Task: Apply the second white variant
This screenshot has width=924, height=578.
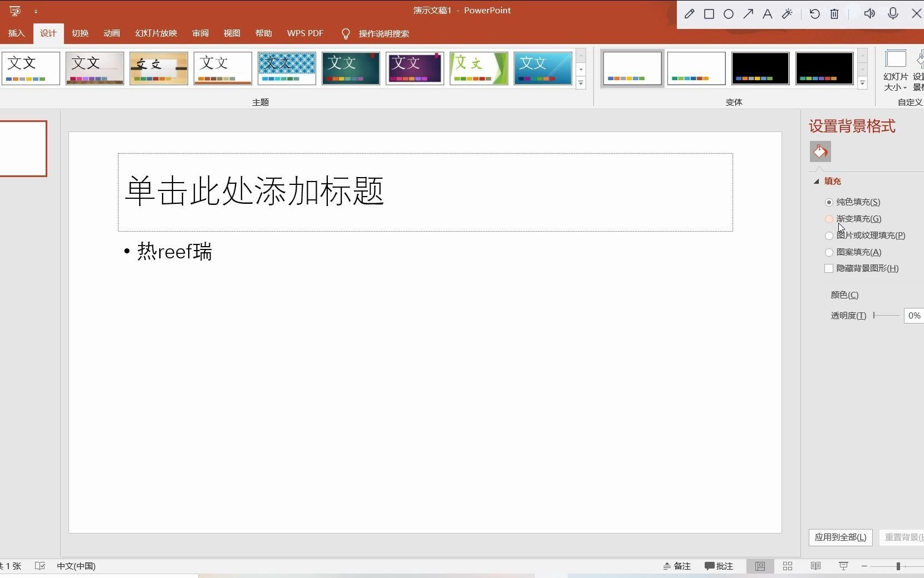Action: click(696, 68)
